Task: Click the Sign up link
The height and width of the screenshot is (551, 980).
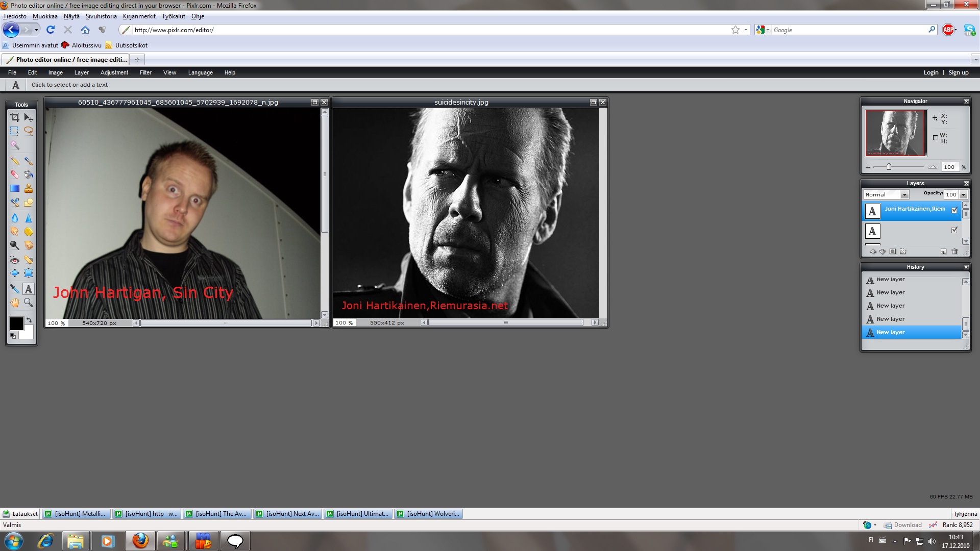Action: pos(958,72)
